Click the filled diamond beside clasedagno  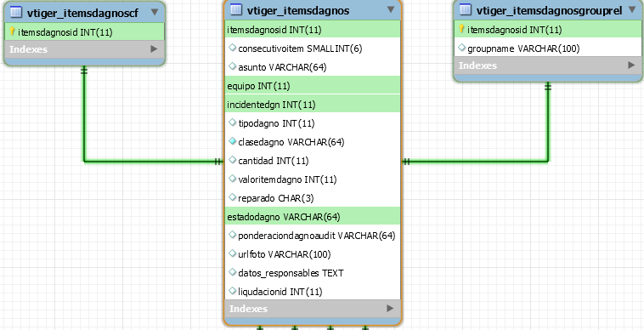point(233,141)
